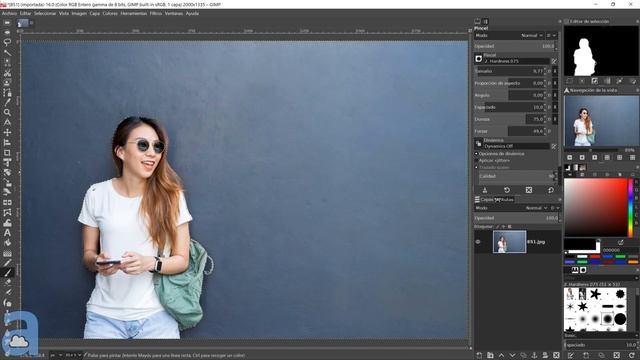Restore tool preset icon in tool options

coord(507,190)
